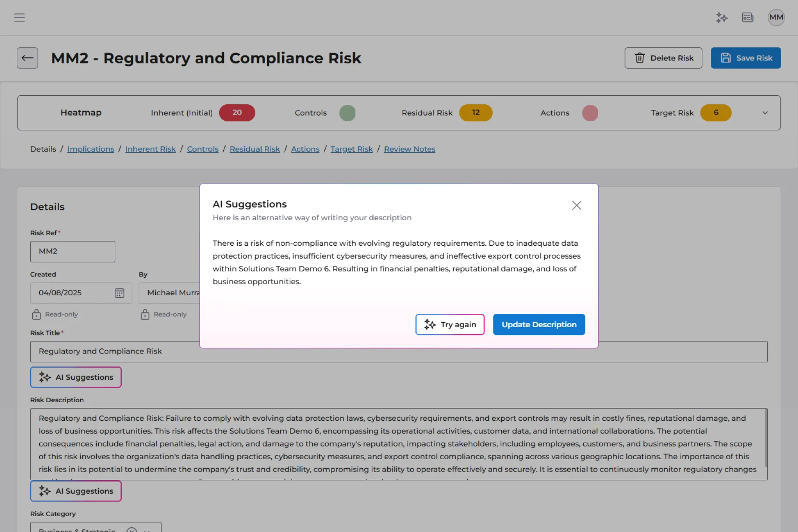Jump to the Target Risk section link
798x532 pixels.
click(x=352, y=149)
